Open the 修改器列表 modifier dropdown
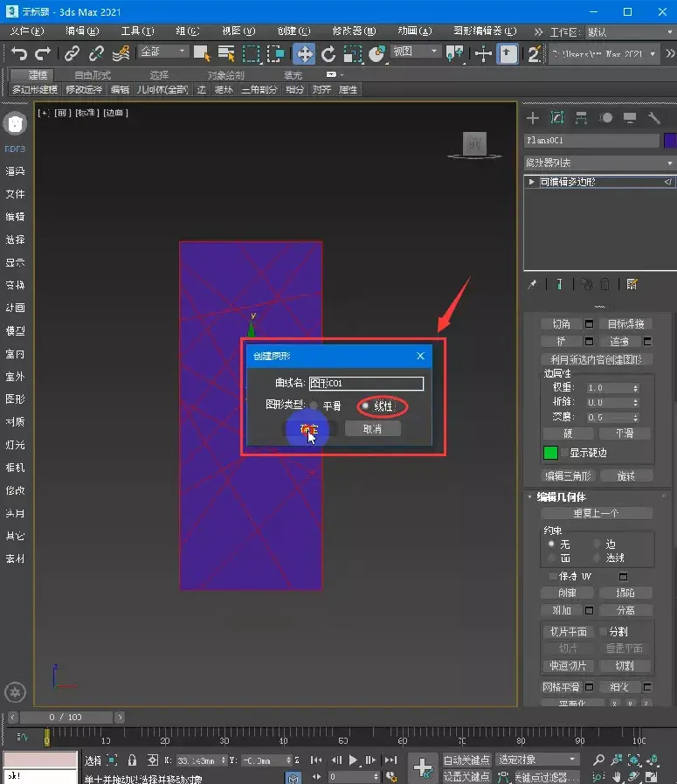The width and height of the screenshot is (677, 784). (598, 163)
